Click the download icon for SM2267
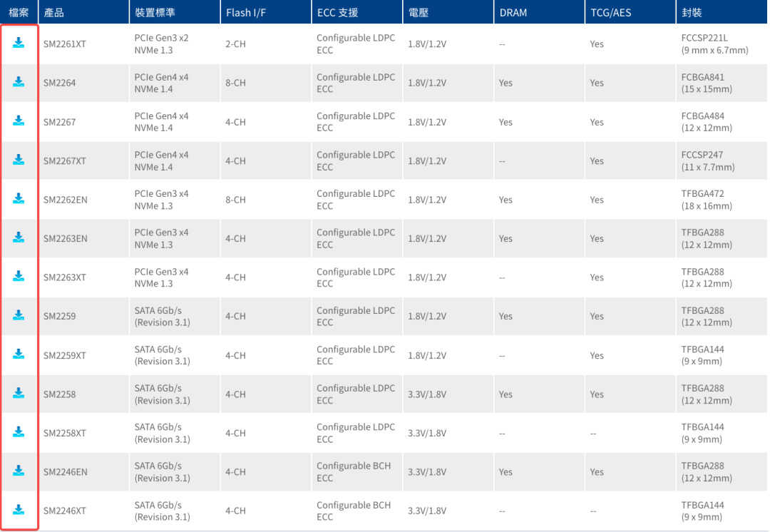 tap(19, 121)
